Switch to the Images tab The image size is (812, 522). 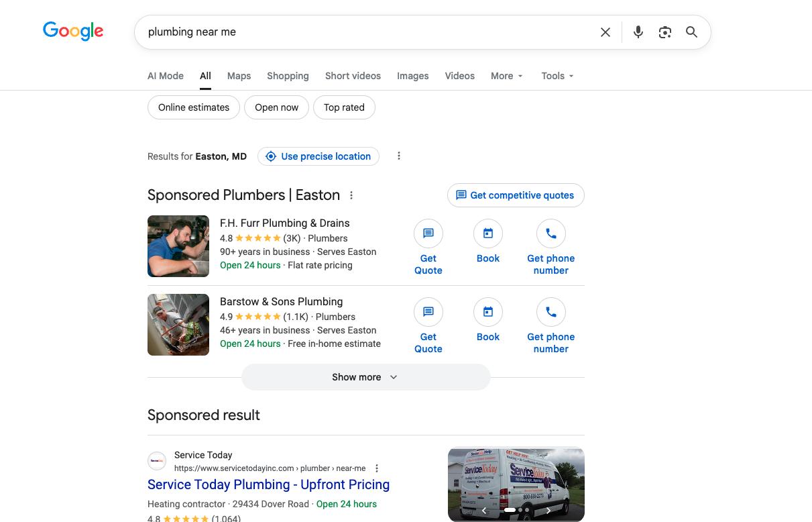[412, 76]
